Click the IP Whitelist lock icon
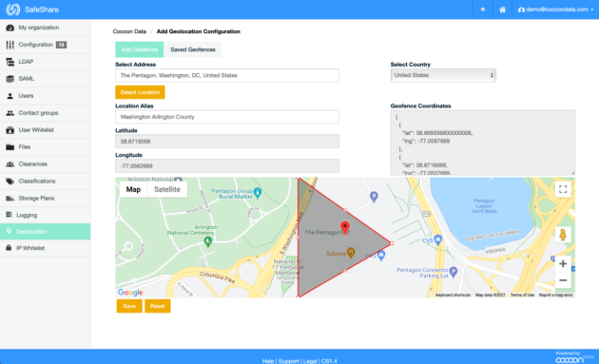599x364 pixels. click(9, 248)
